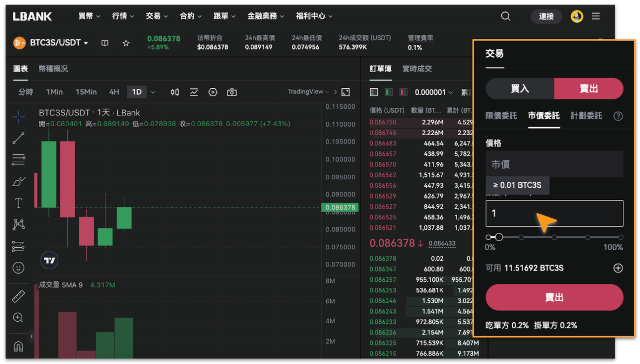Select the trend line drawing tool
Screen dimensions: 640x364
coord(18,138)
